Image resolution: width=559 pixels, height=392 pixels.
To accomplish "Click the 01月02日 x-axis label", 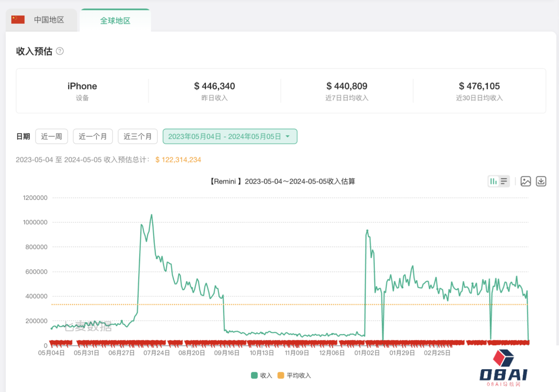I will 367,353.
